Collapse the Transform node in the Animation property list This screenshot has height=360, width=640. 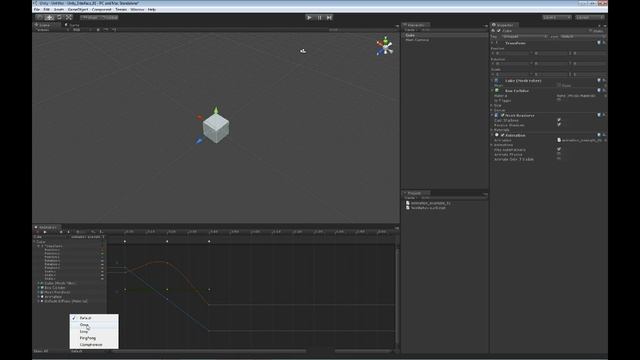(x=39, y=246)
